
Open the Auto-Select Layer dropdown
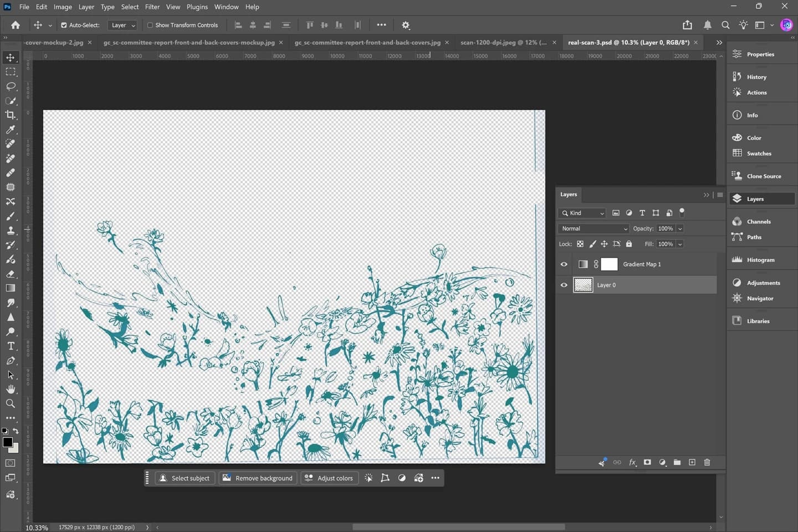[122, 25]
